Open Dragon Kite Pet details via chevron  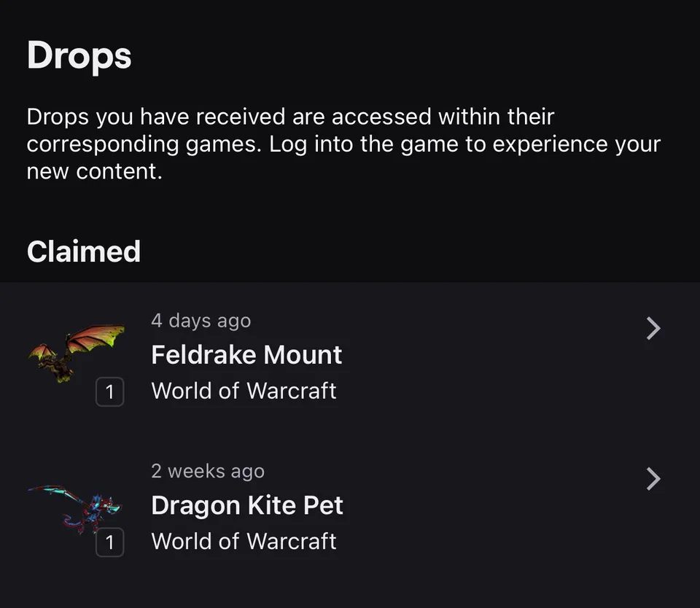click(x=653, y=479)
